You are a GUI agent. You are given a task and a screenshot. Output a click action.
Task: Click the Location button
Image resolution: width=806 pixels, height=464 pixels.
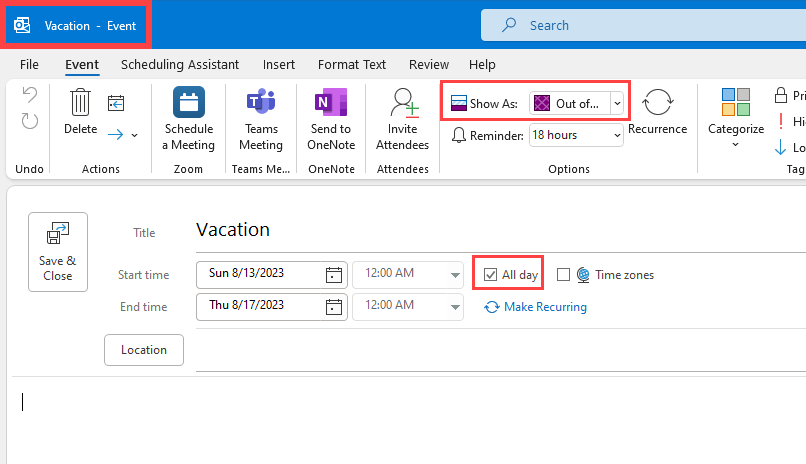tap(144, 350)
